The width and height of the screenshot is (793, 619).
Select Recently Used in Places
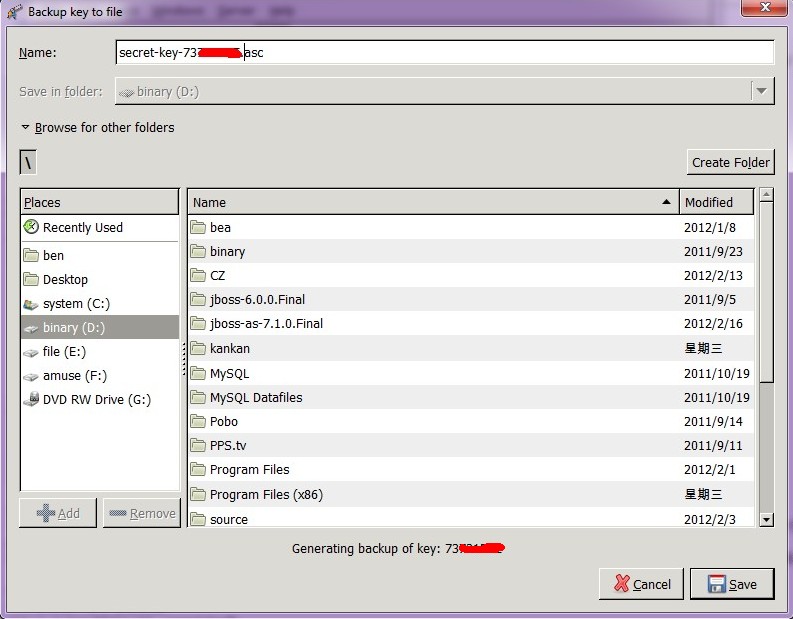[100, 228]
